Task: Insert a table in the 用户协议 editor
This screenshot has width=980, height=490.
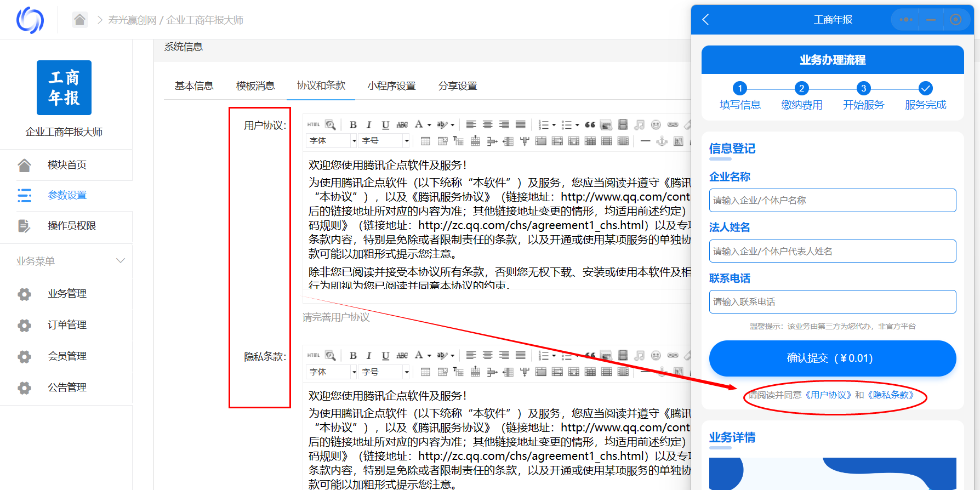Action: click(425, 141)
